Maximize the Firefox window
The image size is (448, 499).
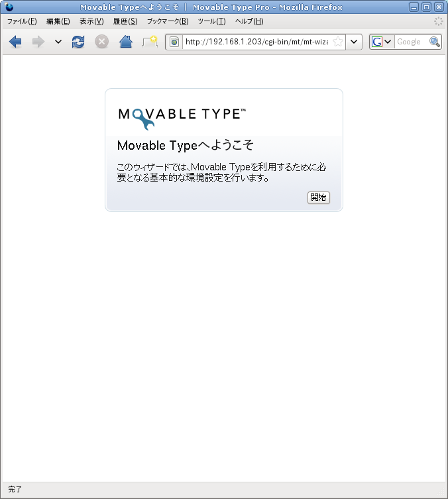[x=426, y=7]
